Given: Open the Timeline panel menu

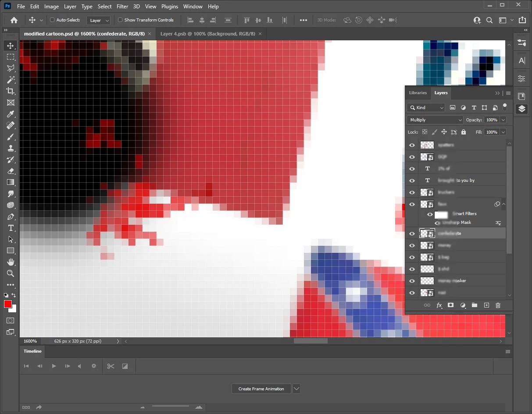Looking at the screenshot, I should pyautogui.click(x=508, y=351).
